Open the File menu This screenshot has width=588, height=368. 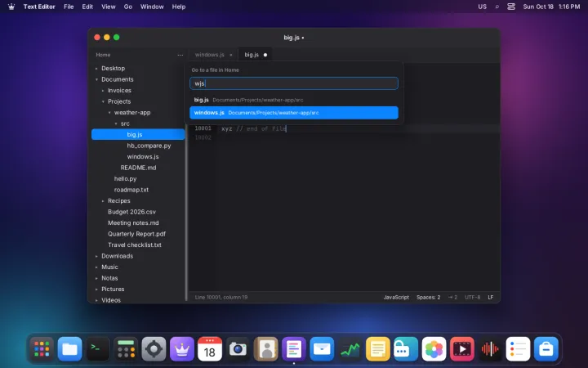click(69, 7)
